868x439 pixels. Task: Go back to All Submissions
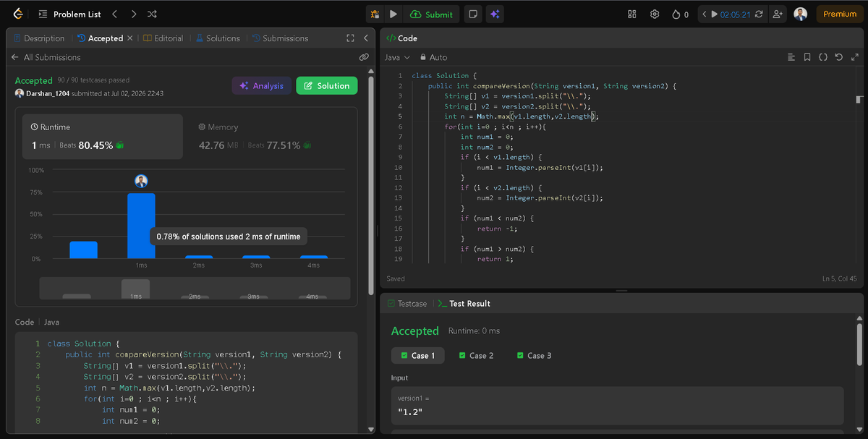pyautogui.click(x=46, y=57)
